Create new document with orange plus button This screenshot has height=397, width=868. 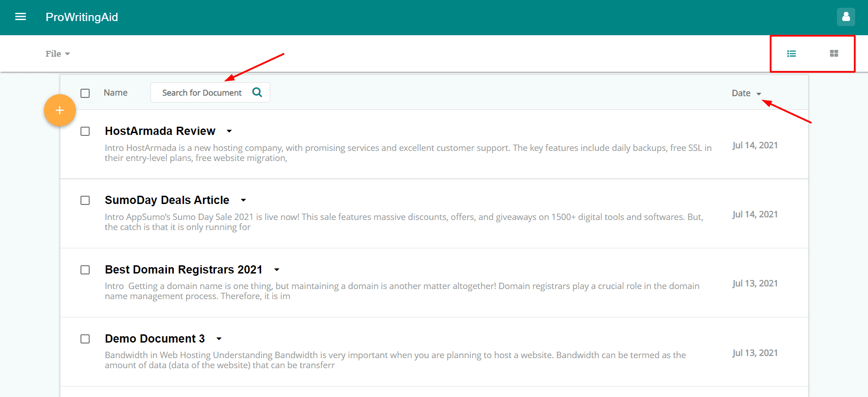click(x=60, y=110)
